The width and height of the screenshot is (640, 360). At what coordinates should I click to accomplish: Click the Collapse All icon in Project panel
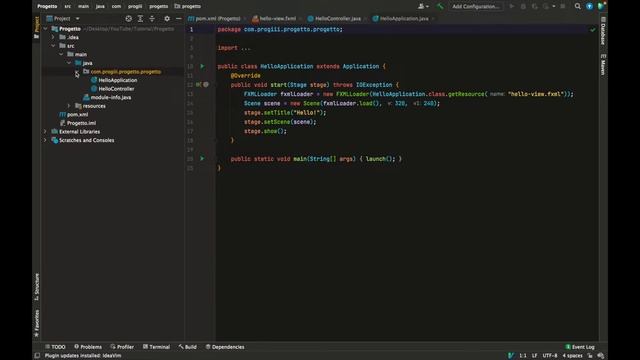tap(152, 19)
